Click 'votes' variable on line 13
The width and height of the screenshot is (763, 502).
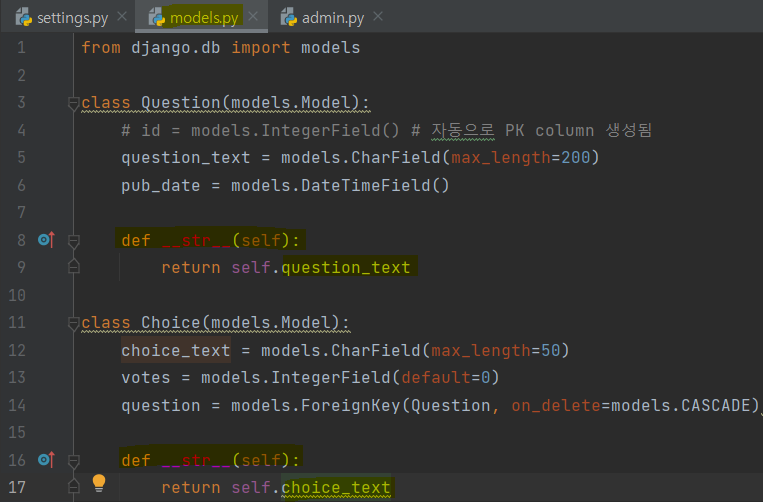(x=146, y=377)
